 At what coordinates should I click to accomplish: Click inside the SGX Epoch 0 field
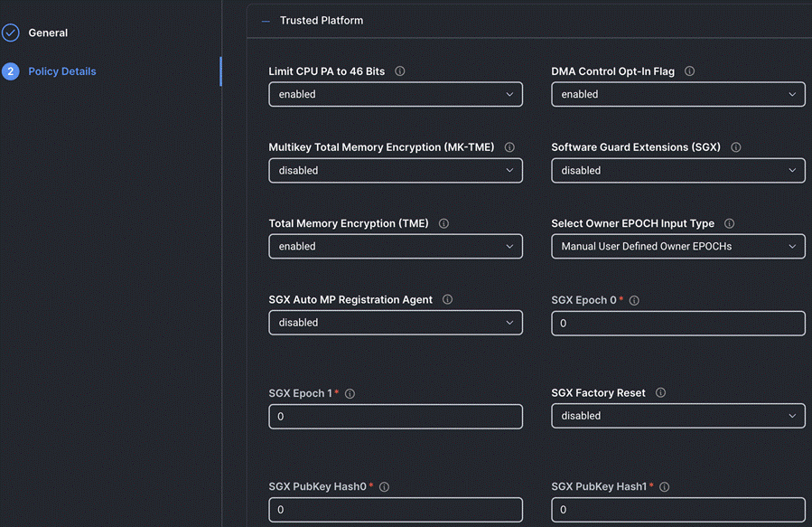[x=678, y=323]
